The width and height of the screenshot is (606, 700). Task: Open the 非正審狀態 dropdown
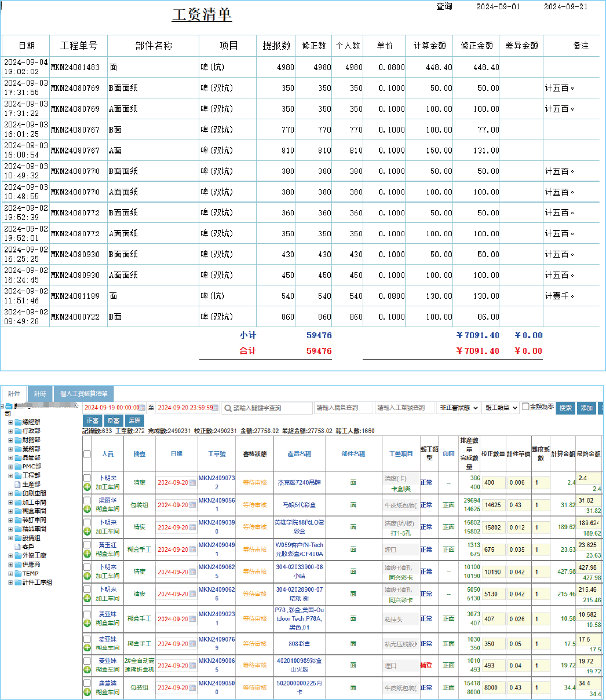click(x=458, y=408)
